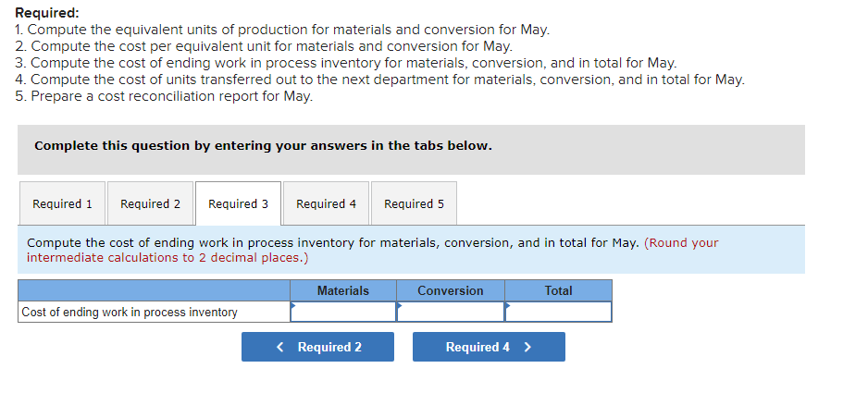Click the Materials column header
868x393 pixels.
coord(343,290)
